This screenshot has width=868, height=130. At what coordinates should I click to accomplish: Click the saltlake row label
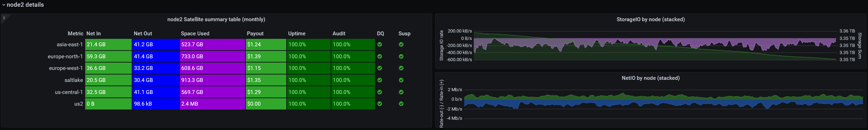[x=74, y=80]
